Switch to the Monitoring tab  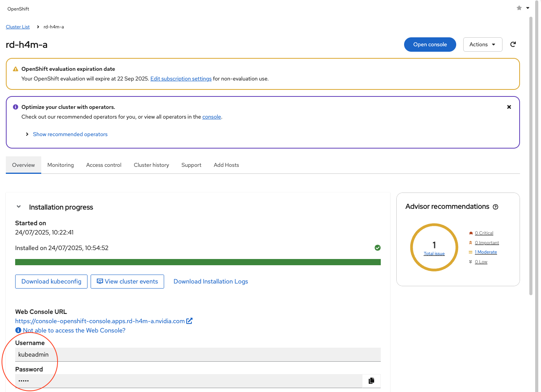click(x=60, y=165)
